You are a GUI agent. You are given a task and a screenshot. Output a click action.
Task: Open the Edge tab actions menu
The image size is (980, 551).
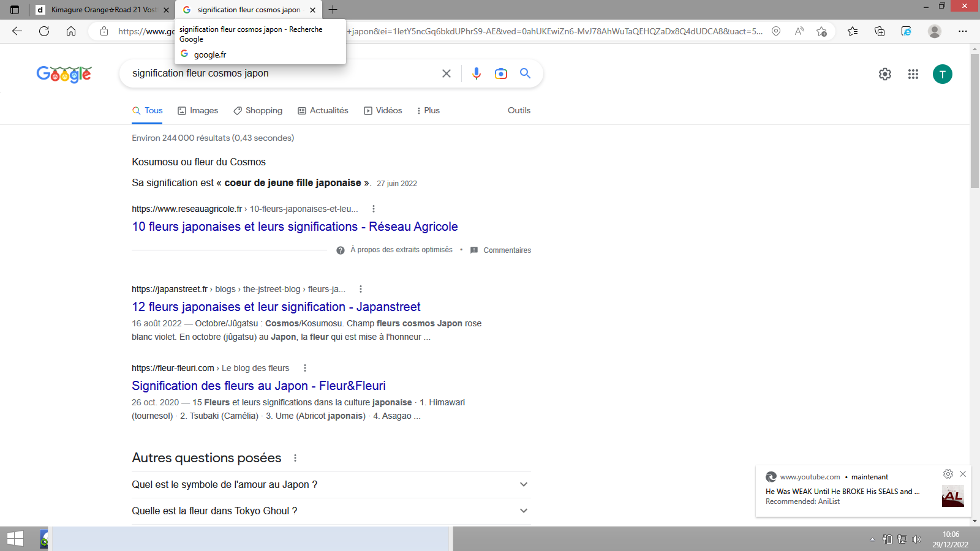click(15, 10)
